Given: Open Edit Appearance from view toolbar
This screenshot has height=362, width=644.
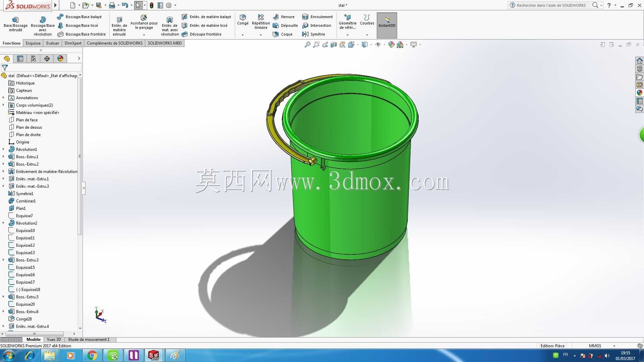Looking at the screenshot, I should 391,45.
